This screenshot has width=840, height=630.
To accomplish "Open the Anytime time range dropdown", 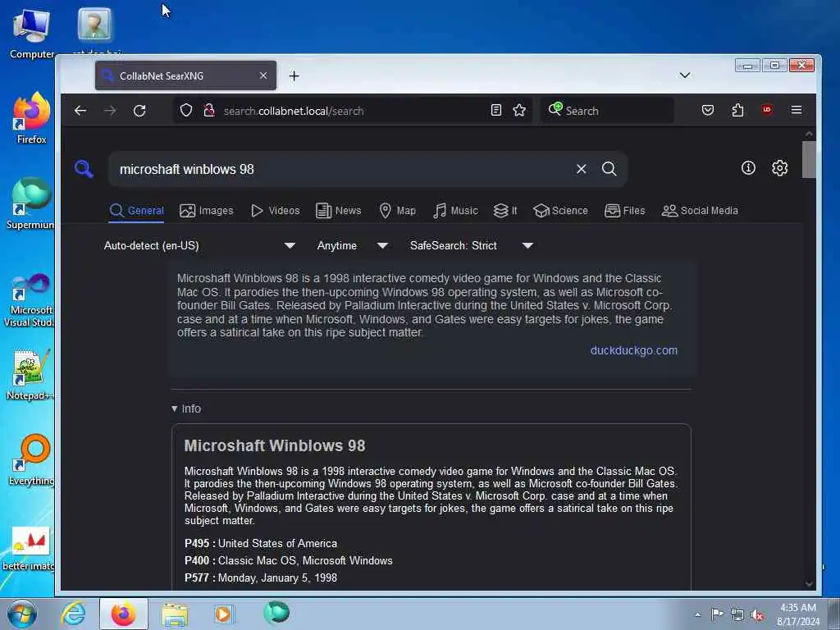I will coord(352,245).
